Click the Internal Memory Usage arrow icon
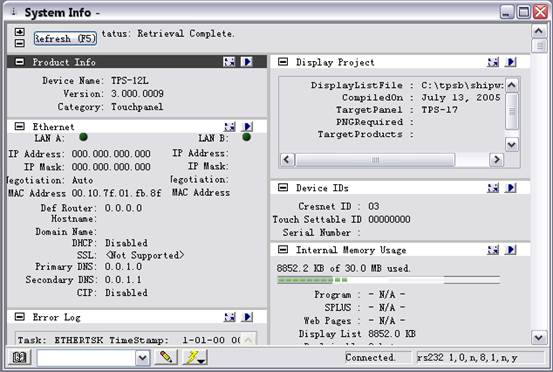Image resolution: width=553 pixels, height=372 pixels. pos(510,250)
